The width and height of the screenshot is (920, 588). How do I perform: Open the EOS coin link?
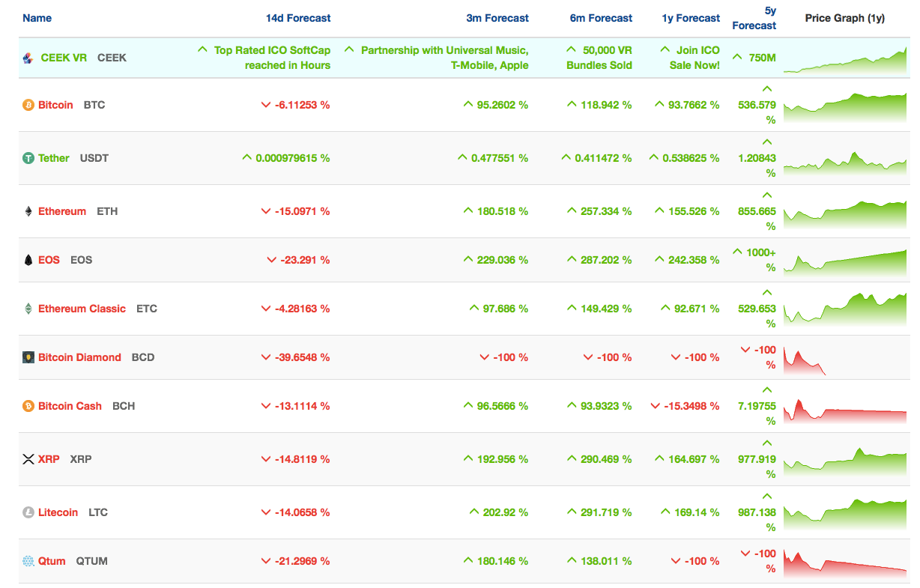click(49, 260)
